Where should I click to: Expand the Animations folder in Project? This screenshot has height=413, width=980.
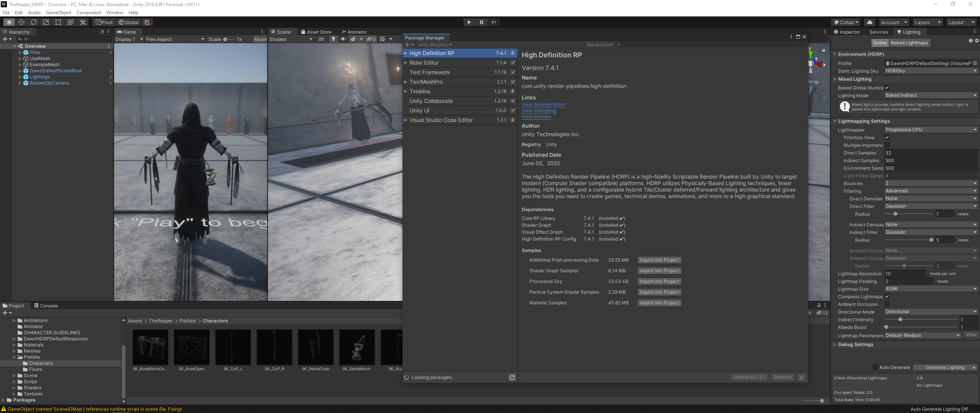[14, 320]
